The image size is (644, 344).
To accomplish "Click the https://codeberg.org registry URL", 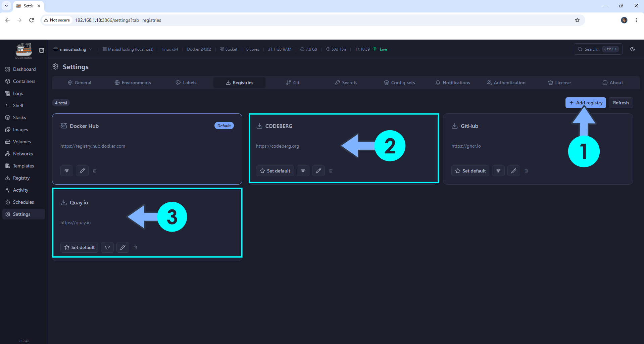I will point(278,146).
